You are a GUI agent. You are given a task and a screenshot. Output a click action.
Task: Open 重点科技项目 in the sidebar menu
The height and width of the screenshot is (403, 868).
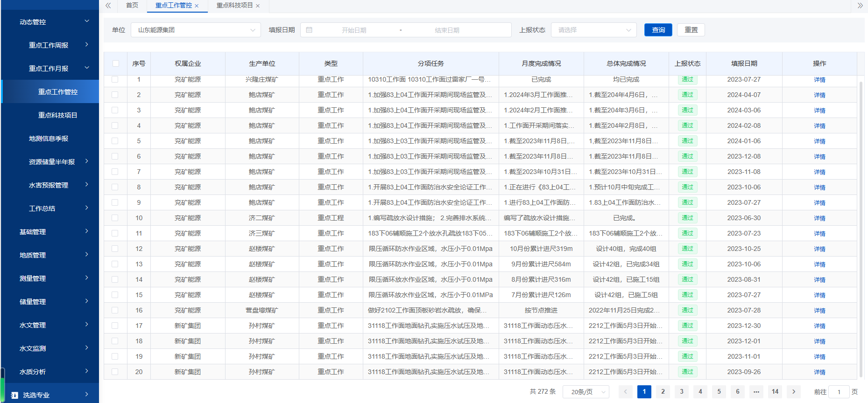coord(57,115)
